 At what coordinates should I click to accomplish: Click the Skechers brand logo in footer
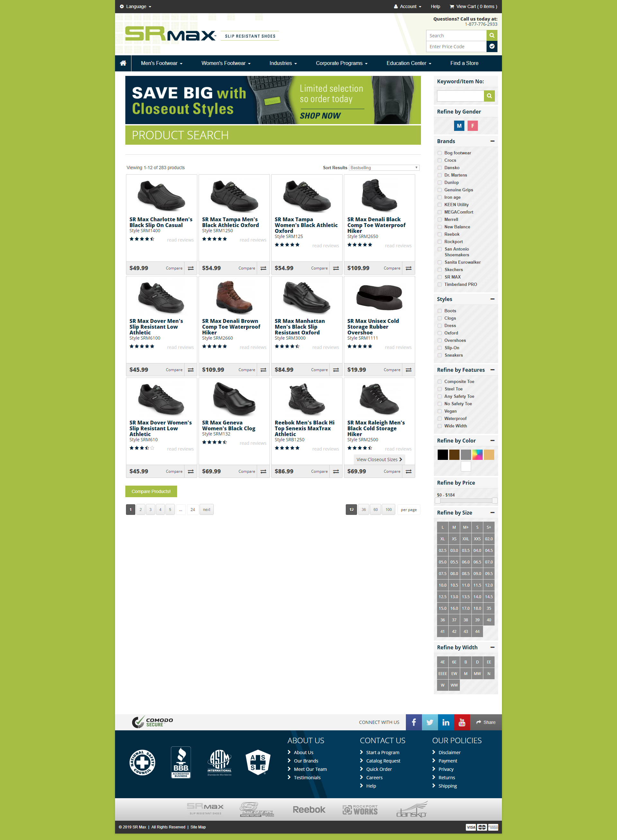256,809
